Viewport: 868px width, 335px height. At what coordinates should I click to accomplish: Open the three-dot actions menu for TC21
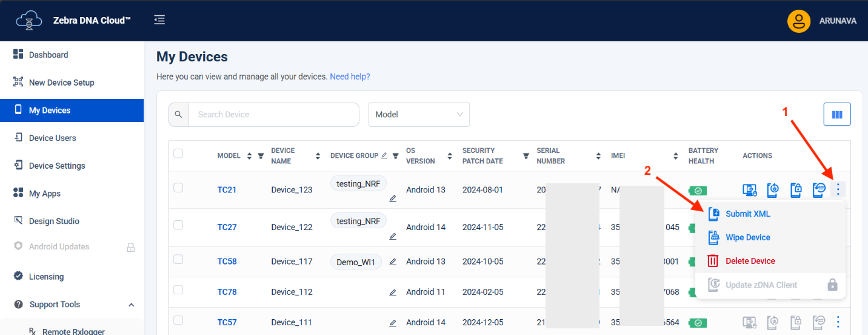click(838, 189)
